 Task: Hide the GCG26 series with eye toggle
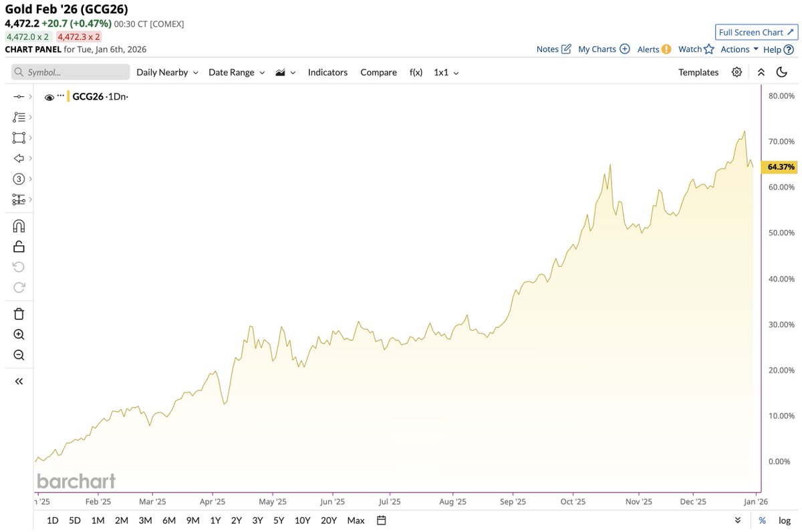[x=49, y=96]
